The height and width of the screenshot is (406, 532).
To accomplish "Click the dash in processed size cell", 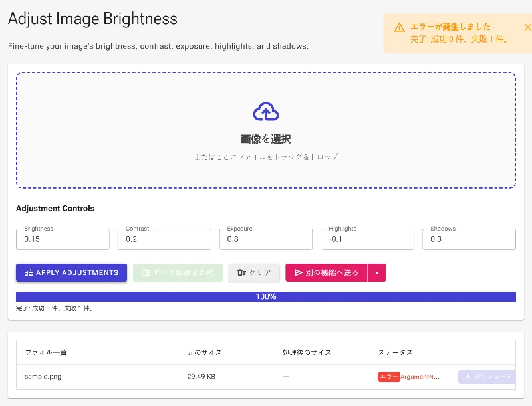I will (286, 377).
